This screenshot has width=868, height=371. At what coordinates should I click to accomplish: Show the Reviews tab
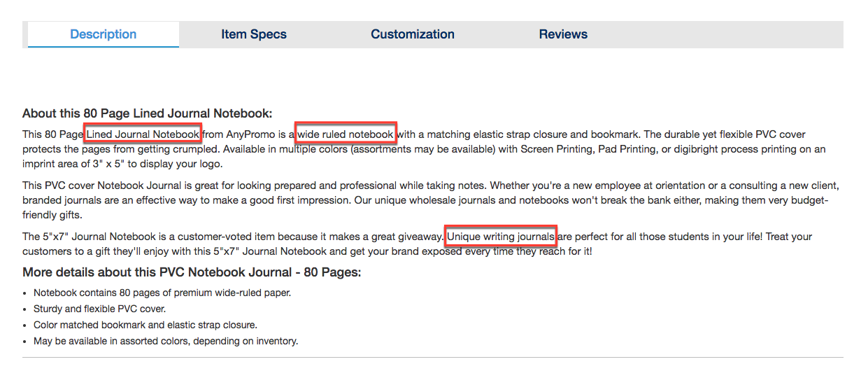563,34
